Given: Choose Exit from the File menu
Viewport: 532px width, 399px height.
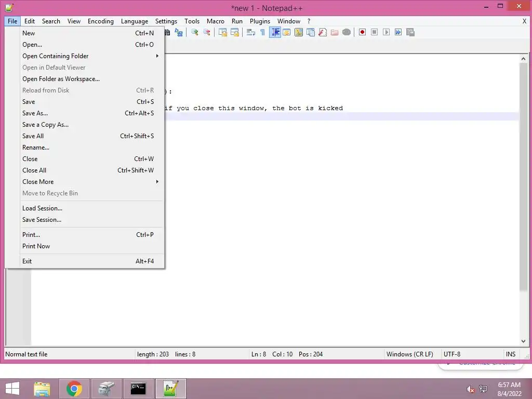Looking at the screenshot, I should 88,261.
